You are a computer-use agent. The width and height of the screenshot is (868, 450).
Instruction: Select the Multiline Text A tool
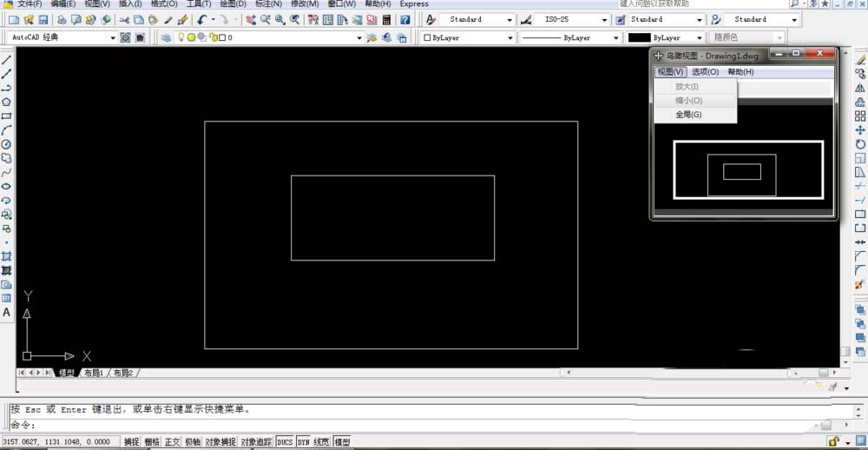pyautogui.click(x=7, y=312)
